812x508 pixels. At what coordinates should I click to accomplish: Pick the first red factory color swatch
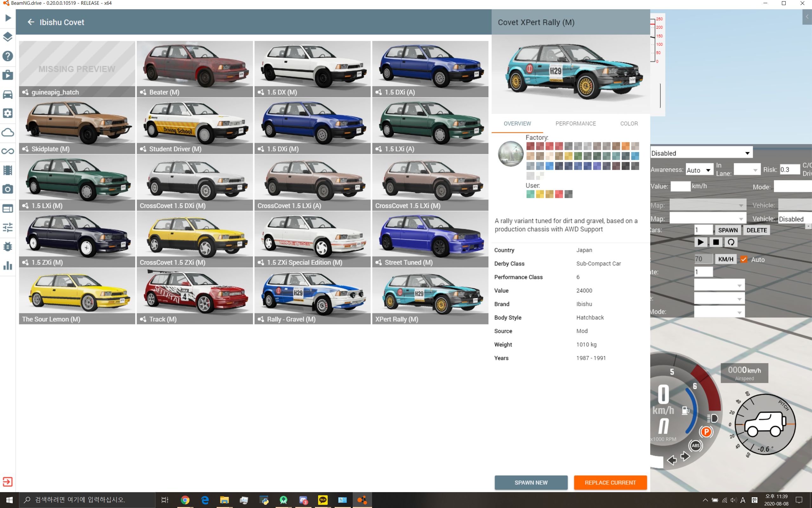coord(530,146)
